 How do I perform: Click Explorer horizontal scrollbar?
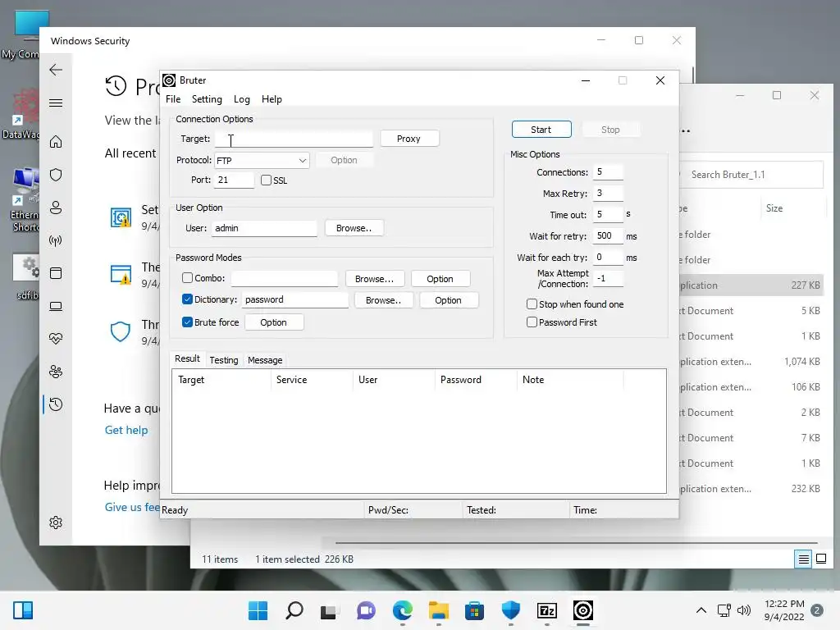(576, 543)
